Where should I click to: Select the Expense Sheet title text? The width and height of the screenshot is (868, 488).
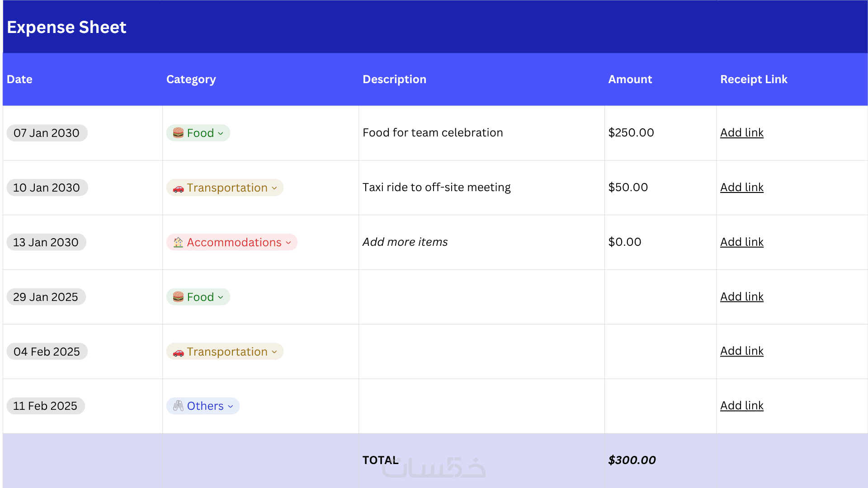(x=66, y=27)
